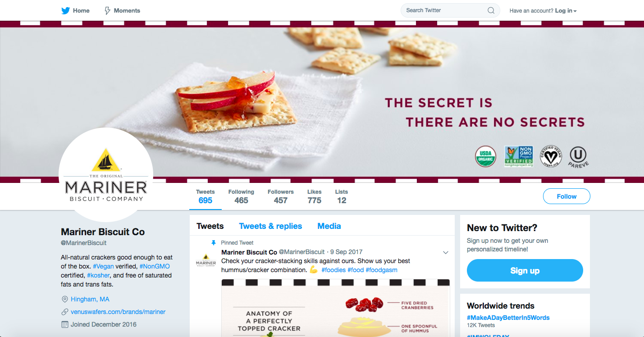The width and height of the screenshot is (644, 337).
Task: Click the Non GMO Project Verified badge
Action: pos(519,157)
